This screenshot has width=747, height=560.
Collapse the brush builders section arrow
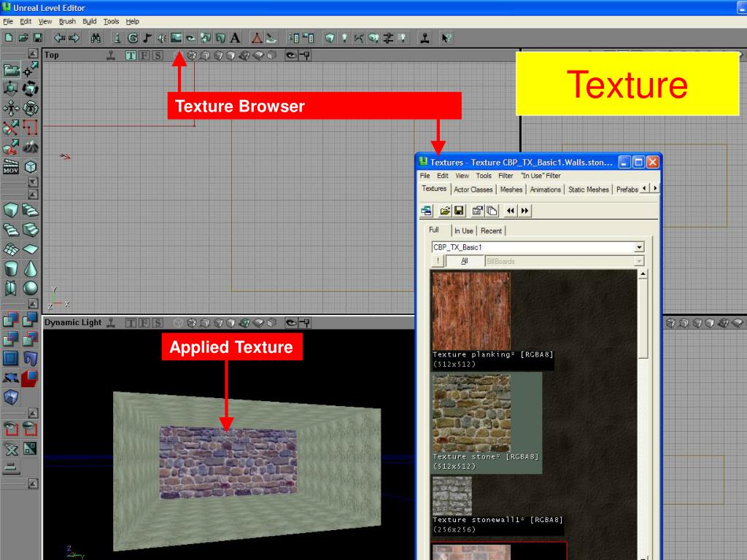[x=33, y=194]
